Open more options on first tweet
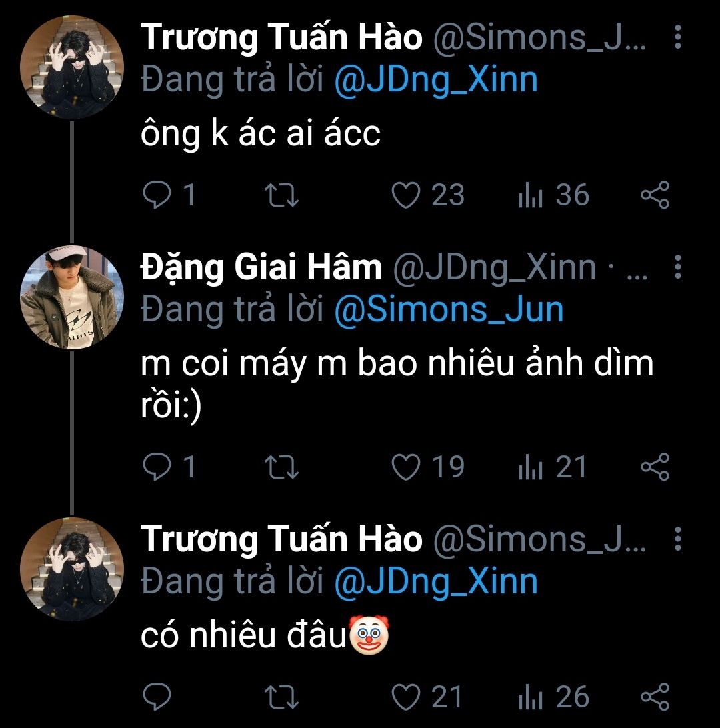This screenshot has width=720, height=728. pos(677,38)
